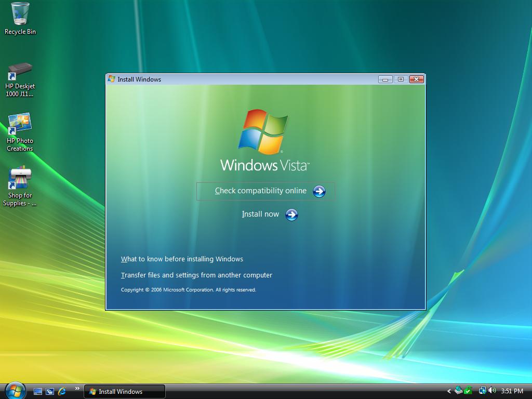Click the Check compatibility online arrow icon
The image size is (532, 399).
pyautogui.click(x=319, y=191)
